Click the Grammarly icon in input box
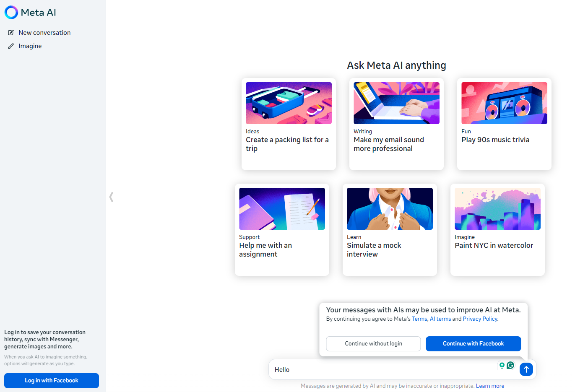This screenshot has width=575, height=392. (x=510, y=365)
